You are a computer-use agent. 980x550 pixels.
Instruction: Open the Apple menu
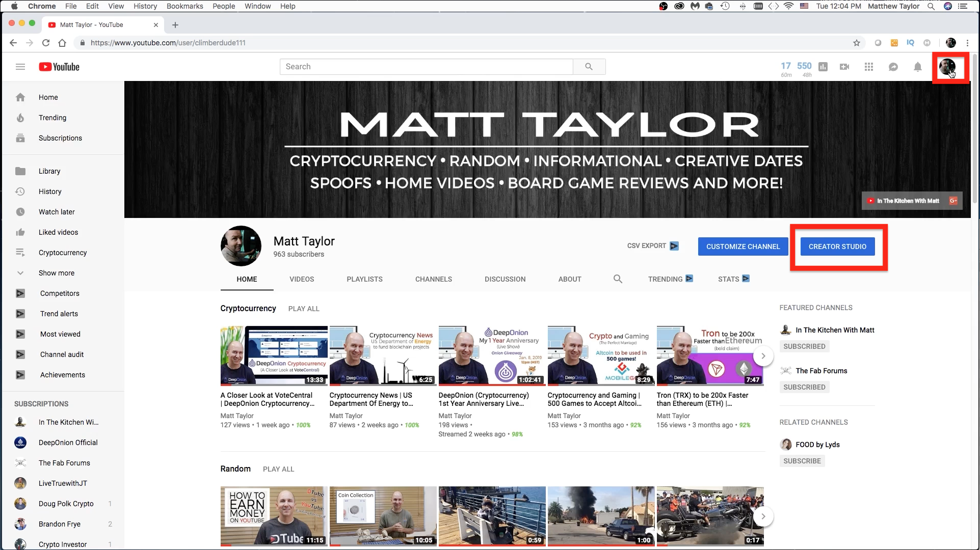(14, 6)
